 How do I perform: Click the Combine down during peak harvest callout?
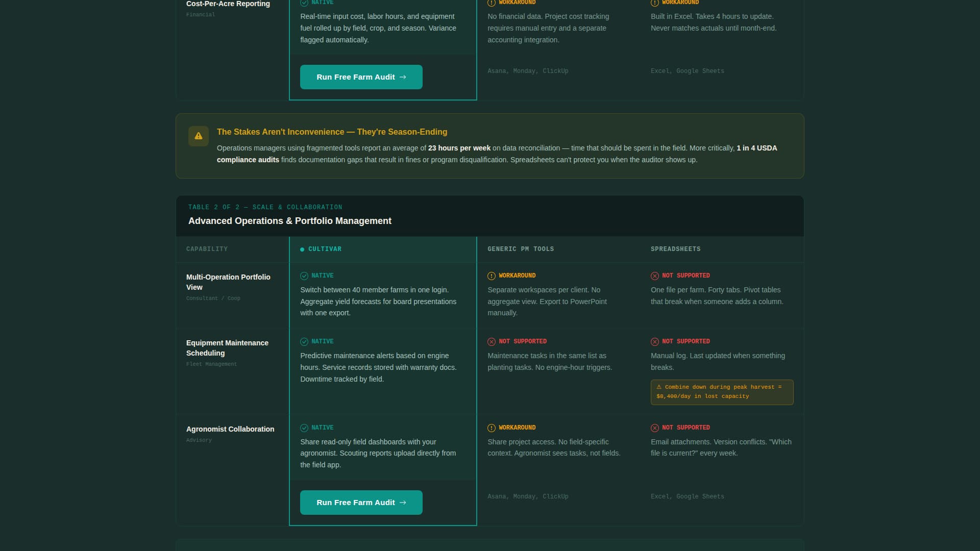722,392
